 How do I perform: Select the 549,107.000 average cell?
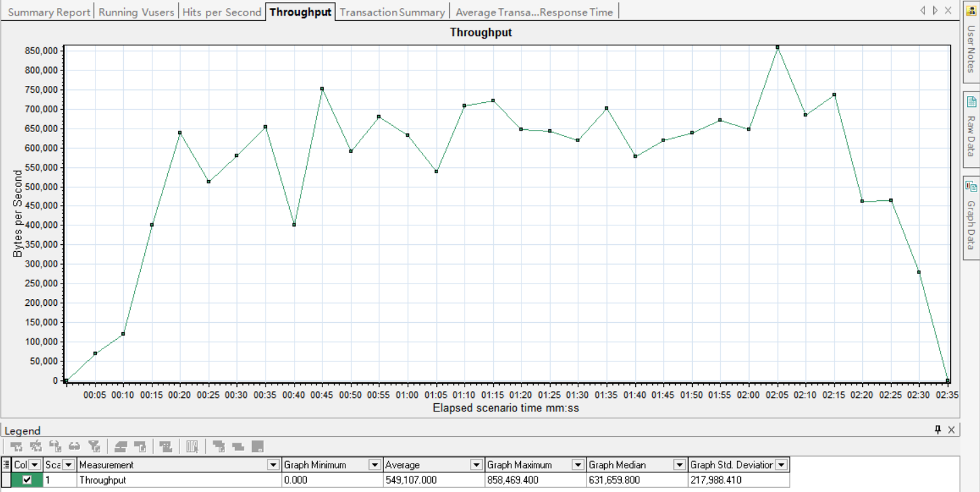pyautogui.click(x=433, y=480)
